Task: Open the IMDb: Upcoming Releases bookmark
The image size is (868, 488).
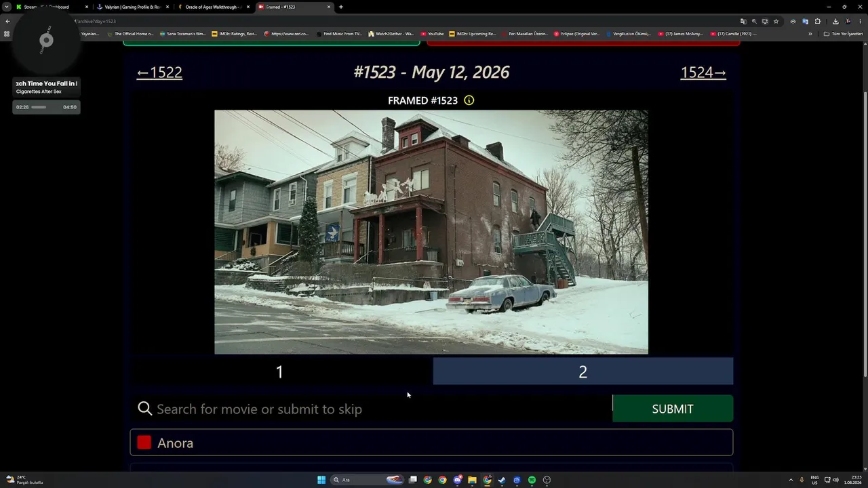Action: point(473,34)
